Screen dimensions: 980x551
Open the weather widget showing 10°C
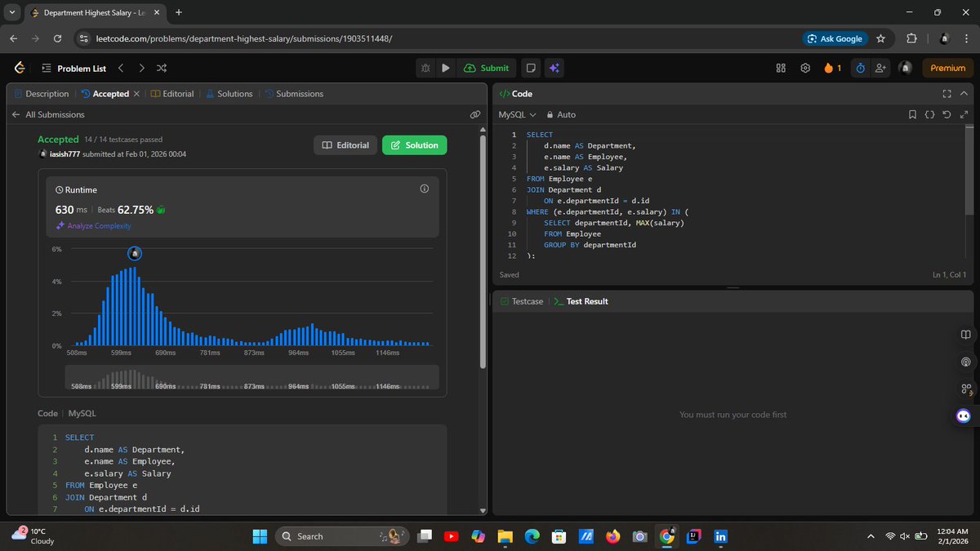click(33, 535)
